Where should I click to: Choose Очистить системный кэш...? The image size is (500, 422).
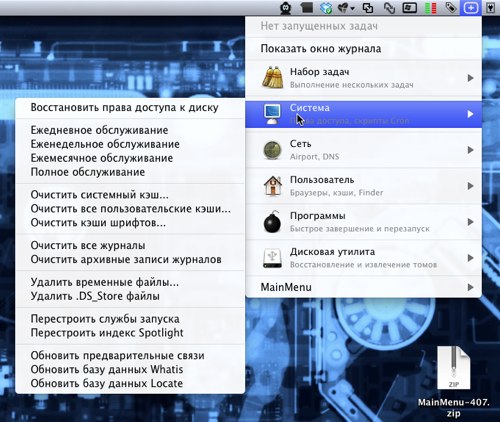(x=130, y=194)
